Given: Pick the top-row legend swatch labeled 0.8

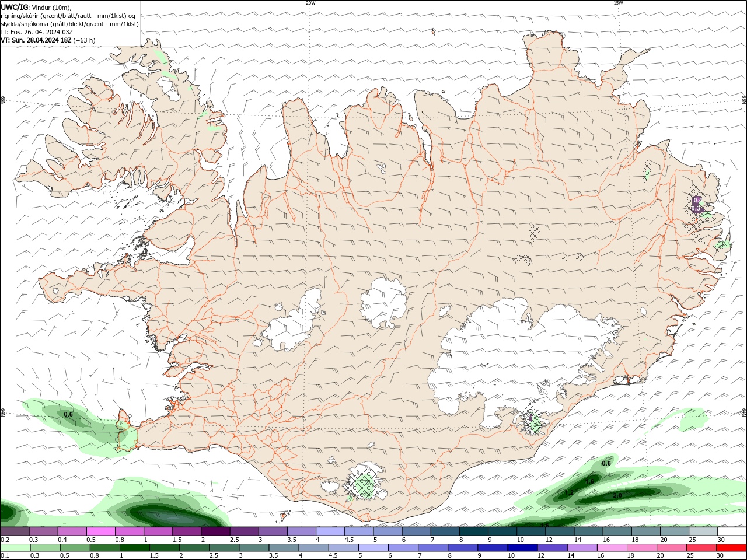Looking at the screenshot, I should (129, 531).
